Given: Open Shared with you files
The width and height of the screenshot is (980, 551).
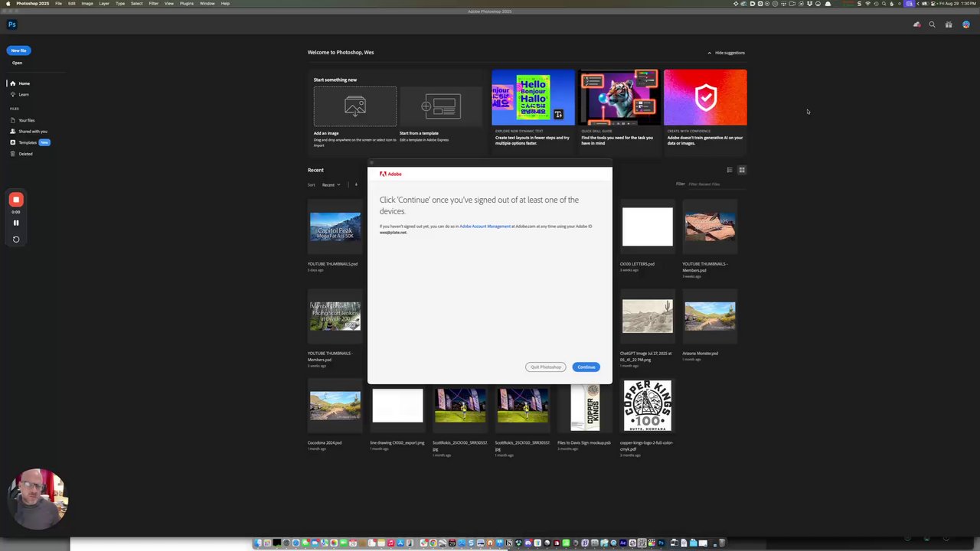Looking at the screenshot, I should coord(28,132).
